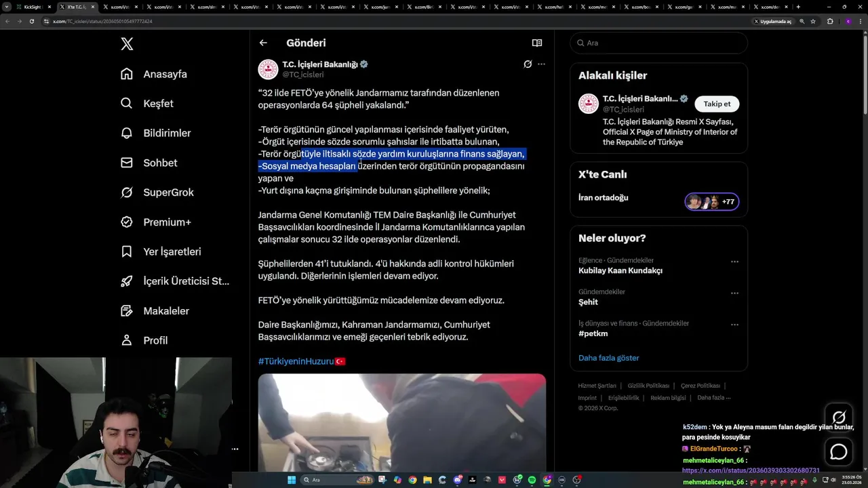Open reader view icon beside Gönderi
This screenshot has width=868, height=488.
point(537,43)
